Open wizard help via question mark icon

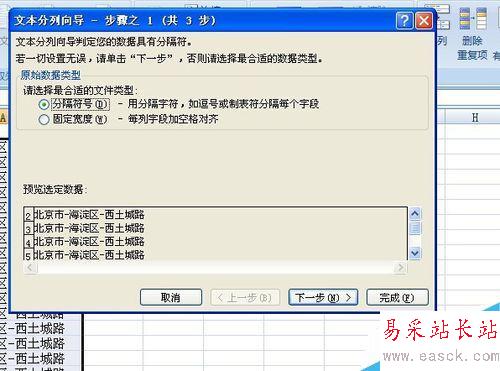pyautogui.click(x=405, y=21)
